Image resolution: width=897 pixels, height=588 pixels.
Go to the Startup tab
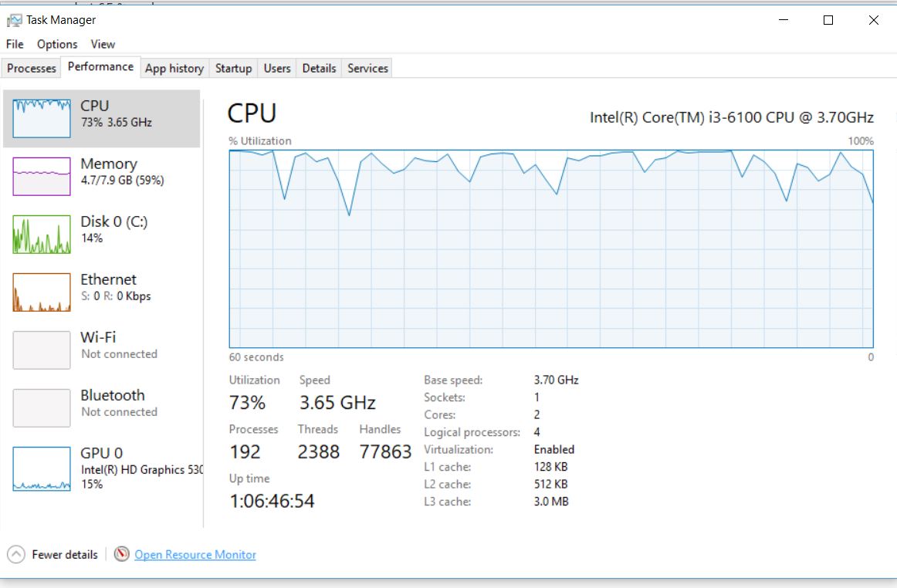pyautogui.click(x=233, y=68)
